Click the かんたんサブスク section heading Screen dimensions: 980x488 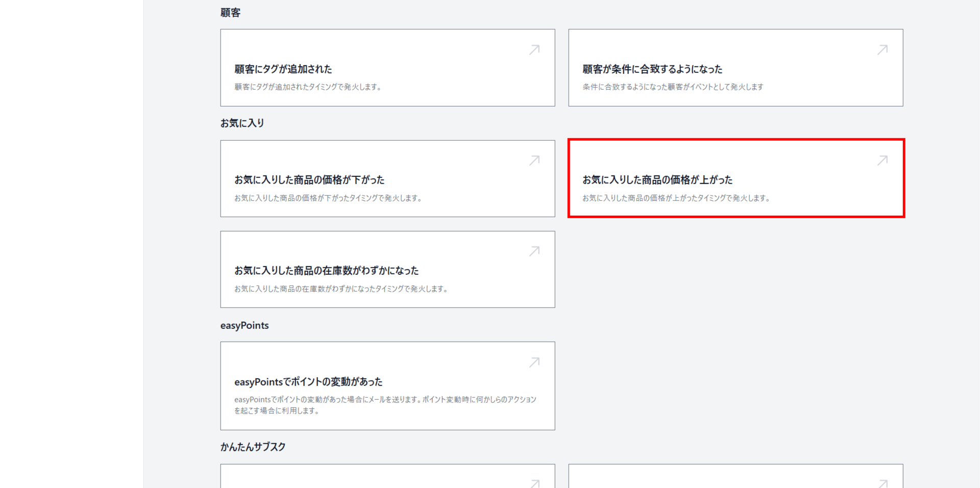pyautogui.click(x=253, y=447)
